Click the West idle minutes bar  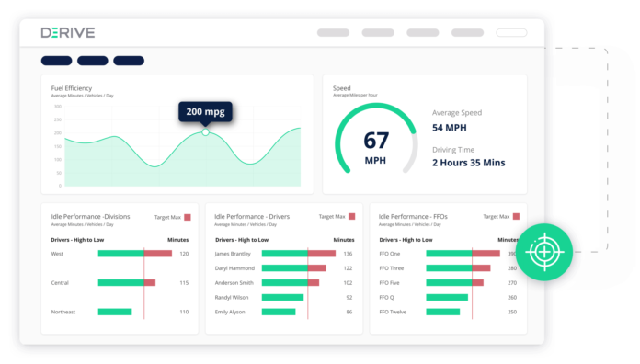tap(134, 254)
